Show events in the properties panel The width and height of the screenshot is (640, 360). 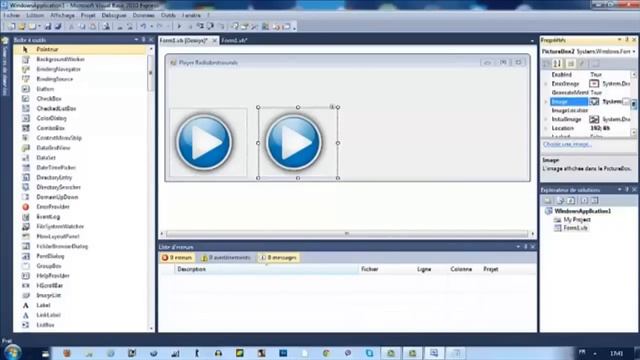tap(582, 64)
